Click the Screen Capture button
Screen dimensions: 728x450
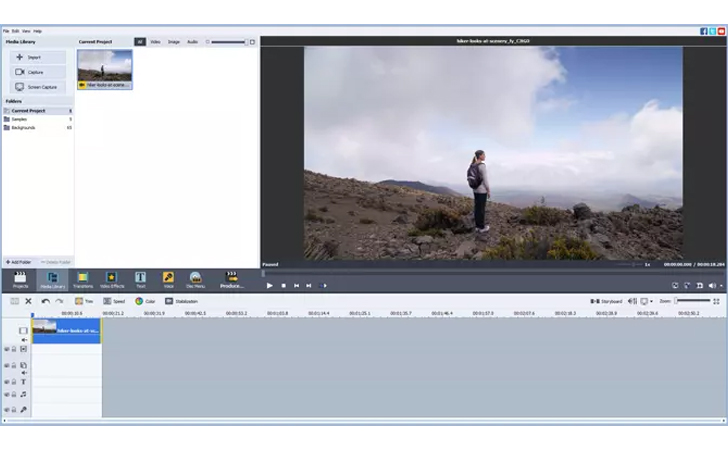pyautogui.click(x=36, y=87)
